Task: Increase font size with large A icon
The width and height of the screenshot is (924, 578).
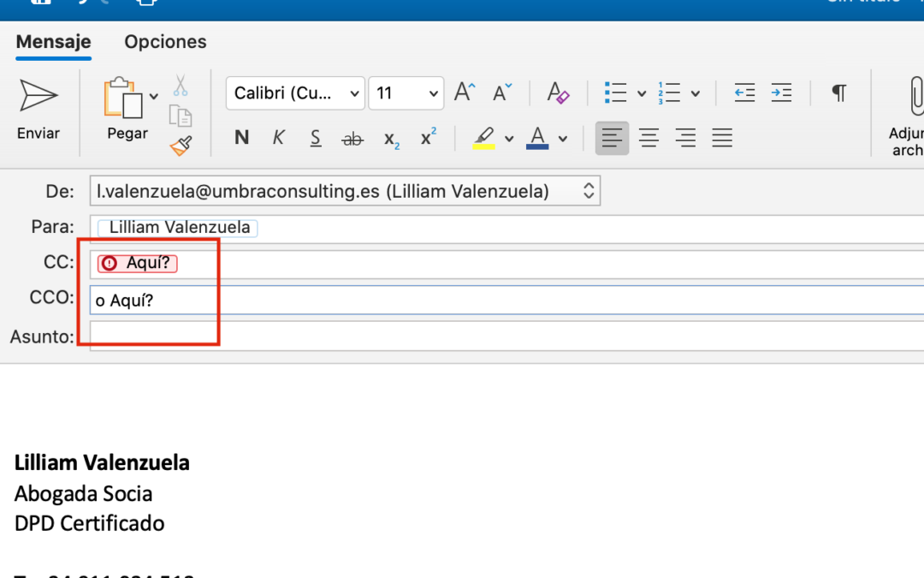Action: point(465,92)
